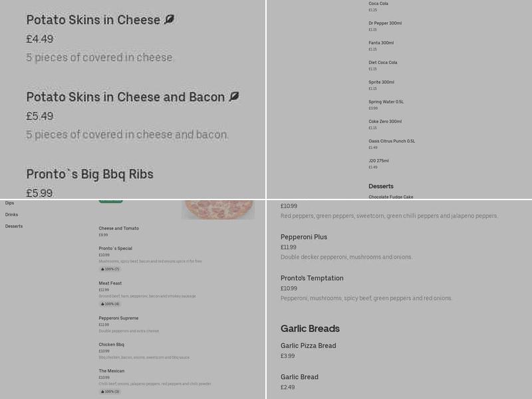Image resolution: width=532 pixels, height=399 pixels.
Task: Click the 100% (3) rating badge under The Mexican
Action: (109, 392)
